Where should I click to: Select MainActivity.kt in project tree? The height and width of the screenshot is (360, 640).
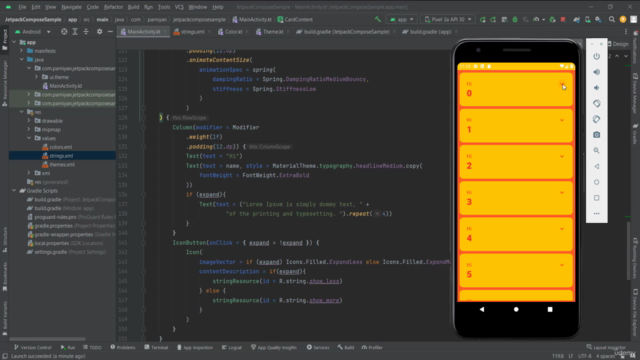[65, 86]
